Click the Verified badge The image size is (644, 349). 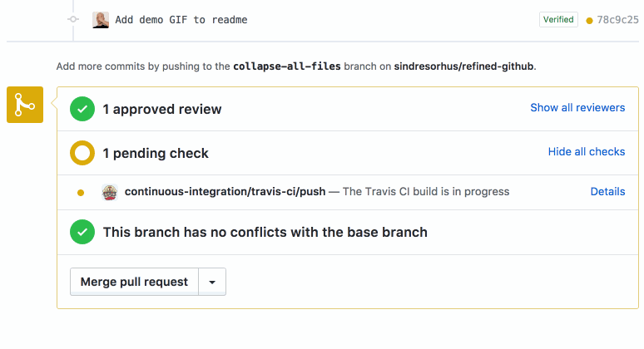click(x=558, y=19)
